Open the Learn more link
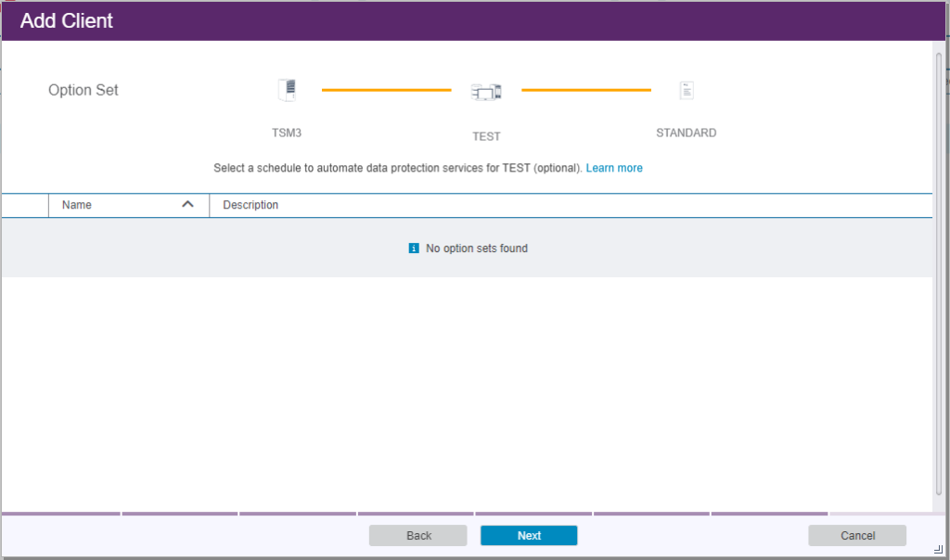Screen dimensions: 950x560 point(614,168)
